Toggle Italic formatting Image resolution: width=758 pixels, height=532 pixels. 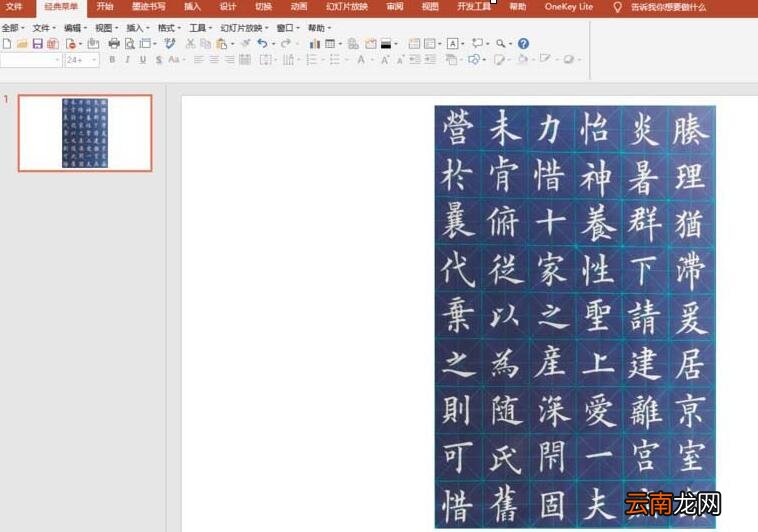(127, 60)
